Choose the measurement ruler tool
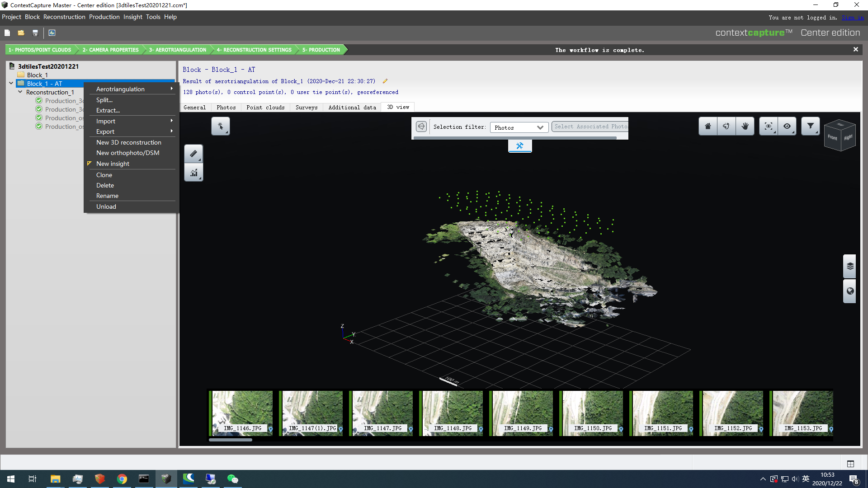868x488 pixels. point(193,154)
